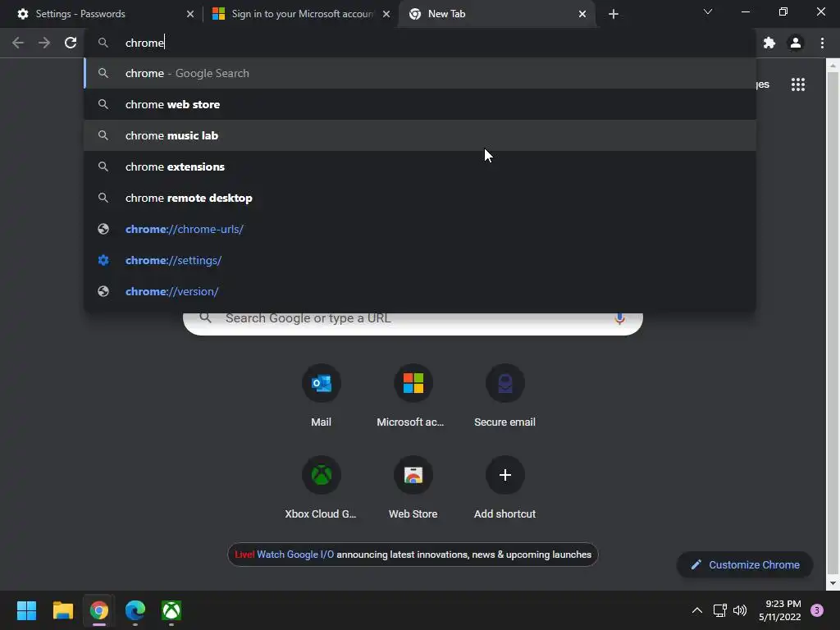The image size is (840, 630).
Task: Open the tab search dropdown chevron
Action: pos(708,11)
